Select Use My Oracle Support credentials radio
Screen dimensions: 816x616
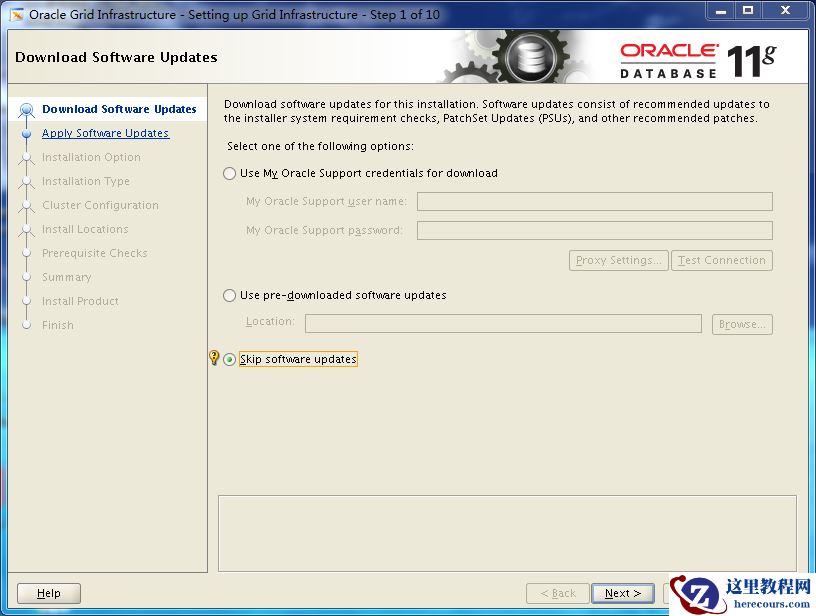click(230, 174)
